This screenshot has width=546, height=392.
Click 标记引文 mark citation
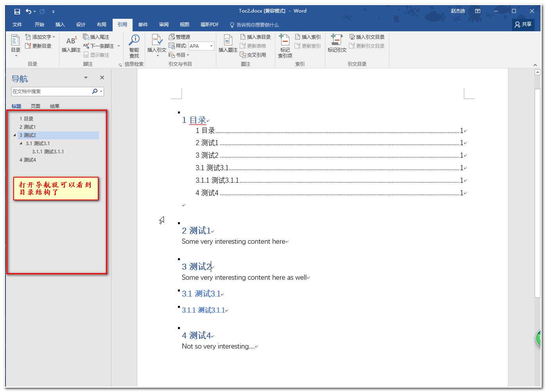[337, 44]
